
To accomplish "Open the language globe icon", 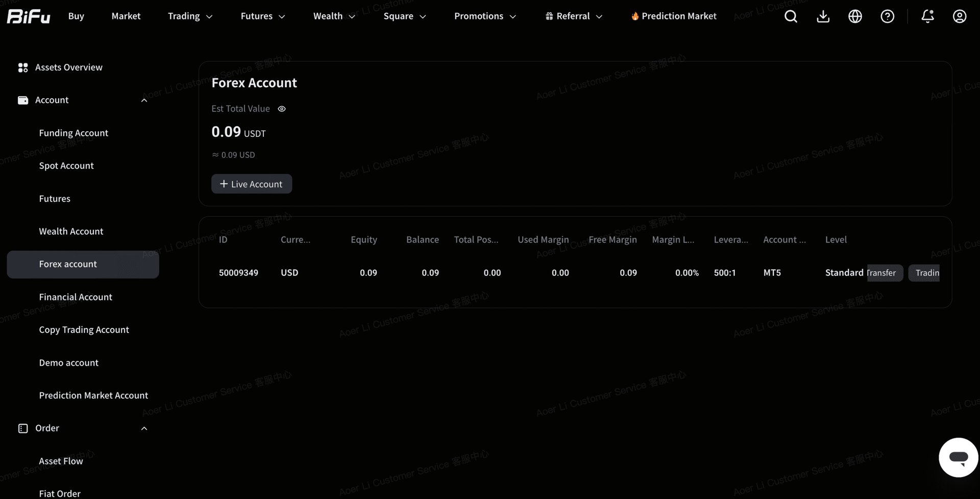I will [855, 16].
